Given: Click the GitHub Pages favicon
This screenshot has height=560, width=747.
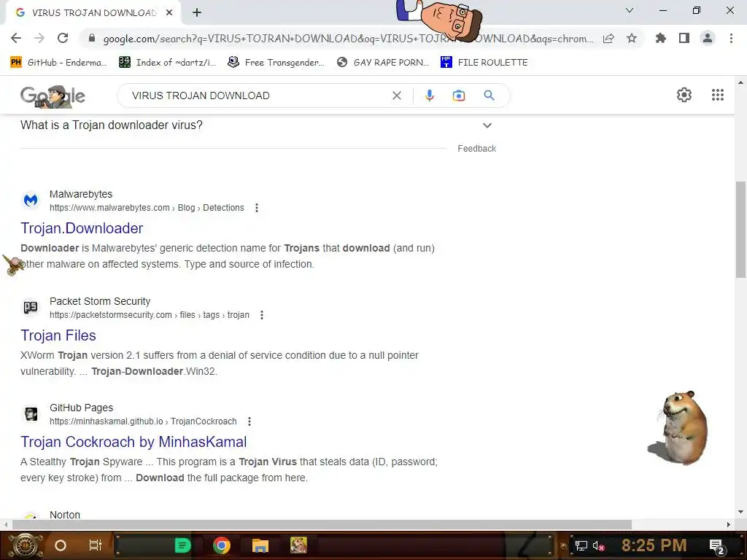Looking at the screenshot, I should (31, 414).
